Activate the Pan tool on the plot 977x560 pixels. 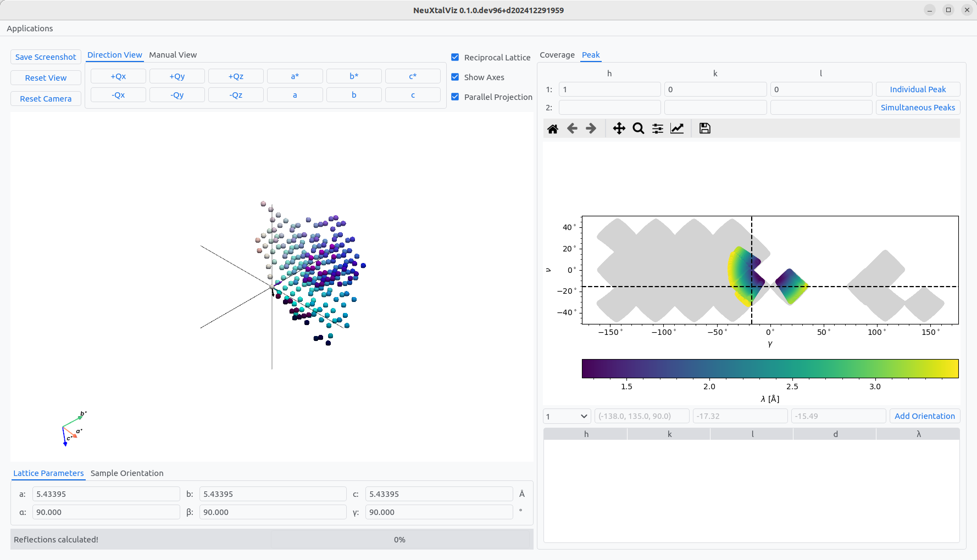pyautogui.click(x=619, y=128)
